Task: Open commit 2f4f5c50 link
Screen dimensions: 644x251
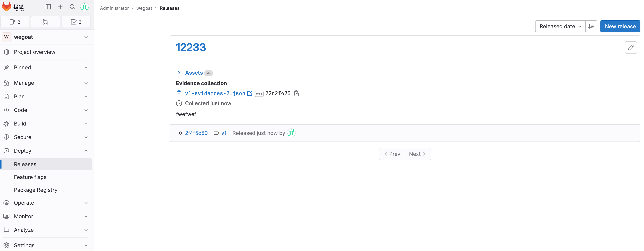Action: point(196,133)
